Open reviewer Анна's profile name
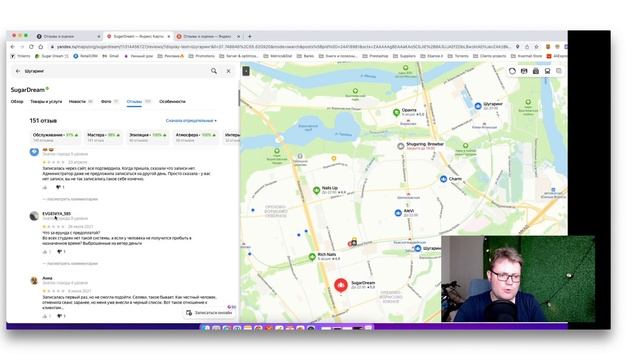The height and width of the screenshot is (360, 640). 47,278
